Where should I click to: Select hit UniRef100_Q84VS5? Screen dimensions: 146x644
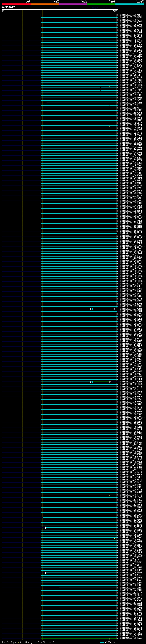click(x=131, y=517)
